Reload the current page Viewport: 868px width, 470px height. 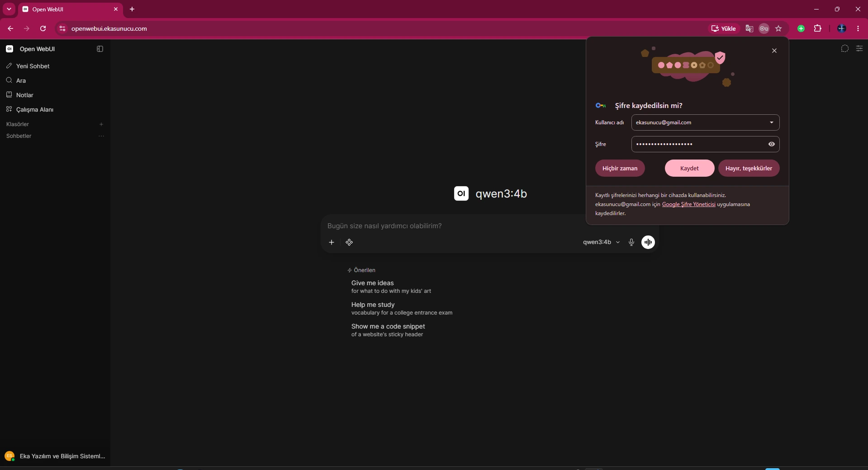pos(43,28)
